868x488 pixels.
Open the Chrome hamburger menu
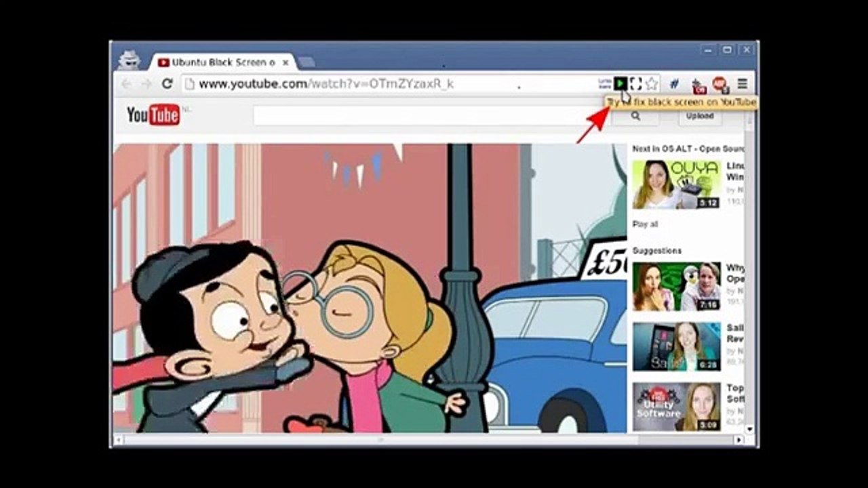click(x=743, y=84)
